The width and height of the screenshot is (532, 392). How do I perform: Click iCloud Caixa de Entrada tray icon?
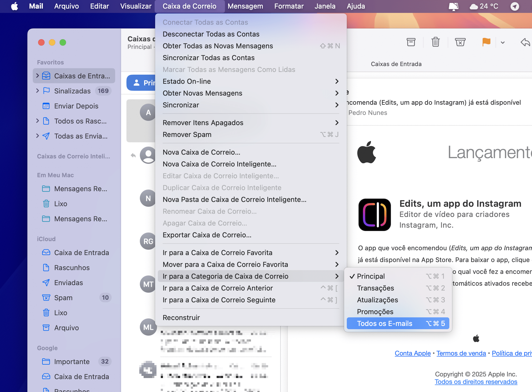point(46,252)
